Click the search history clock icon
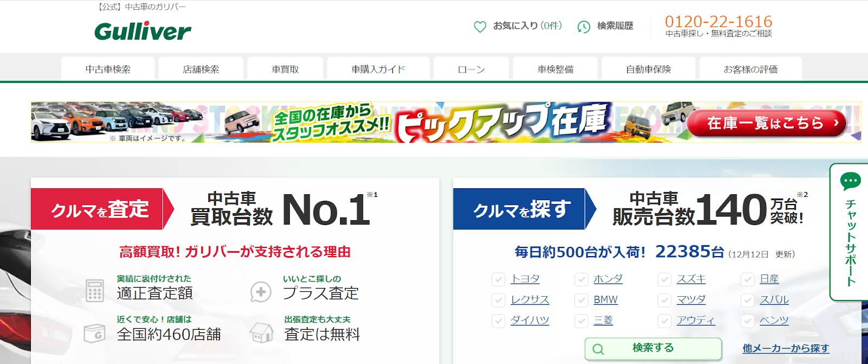 tap(584, 27)
